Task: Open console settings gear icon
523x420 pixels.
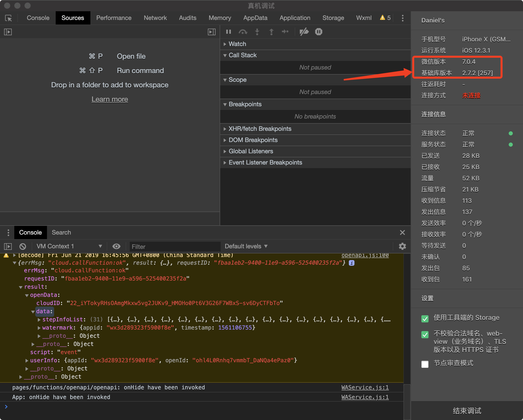Action: [402, 246]
